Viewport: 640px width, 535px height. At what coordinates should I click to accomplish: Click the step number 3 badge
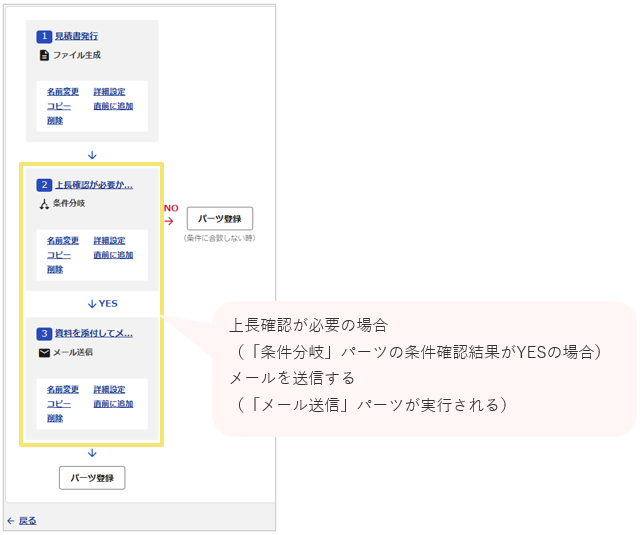tap(44, 334)
